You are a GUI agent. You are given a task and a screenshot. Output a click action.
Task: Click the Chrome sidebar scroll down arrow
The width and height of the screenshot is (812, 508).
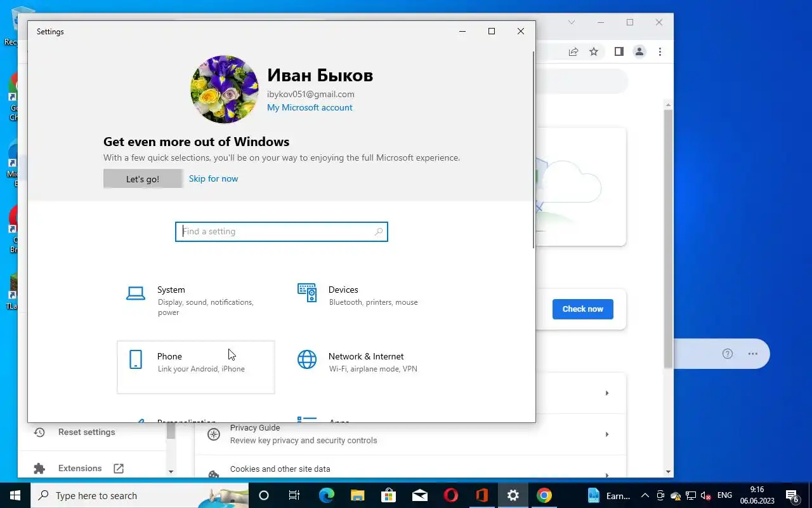click(171, 472)
